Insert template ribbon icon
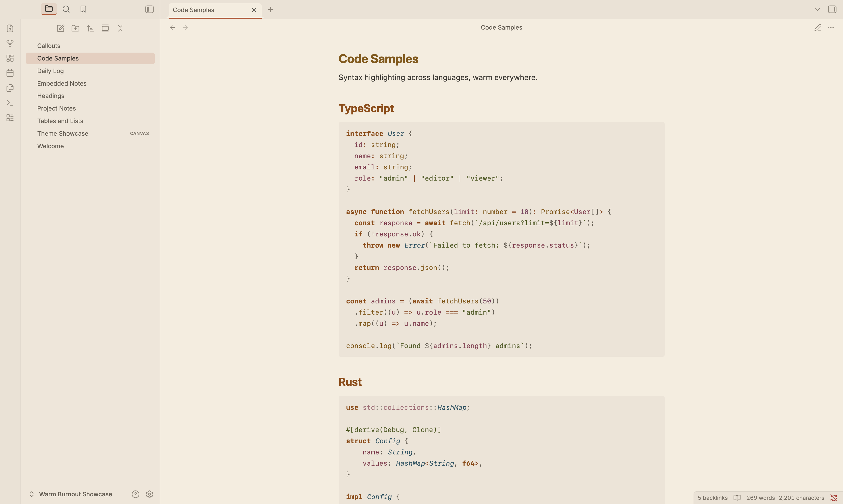 pyautogui.click(x=10, y=88)
